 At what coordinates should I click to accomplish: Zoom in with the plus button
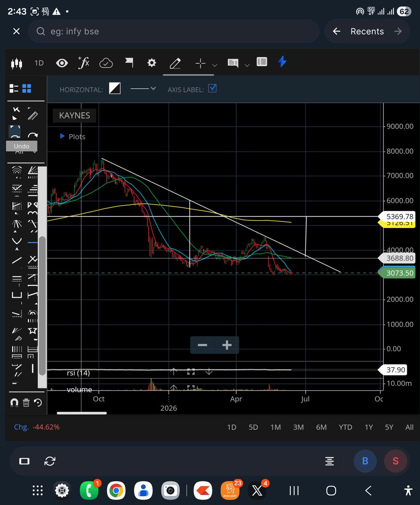click(227, 345)
